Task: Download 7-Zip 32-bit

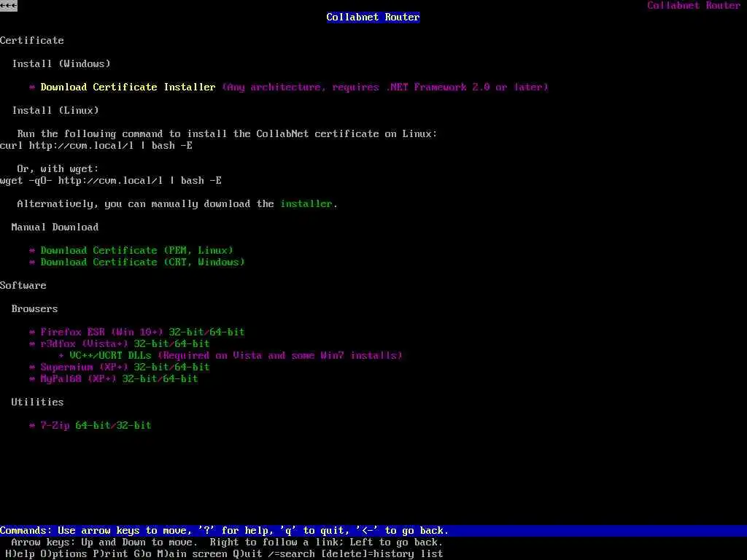Action: click(x=134, y=425)
